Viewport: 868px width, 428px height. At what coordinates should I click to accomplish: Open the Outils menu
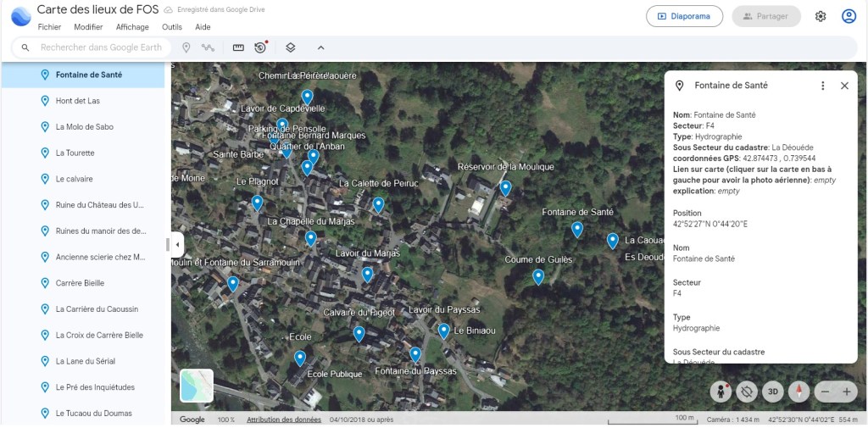click(172, 27)
